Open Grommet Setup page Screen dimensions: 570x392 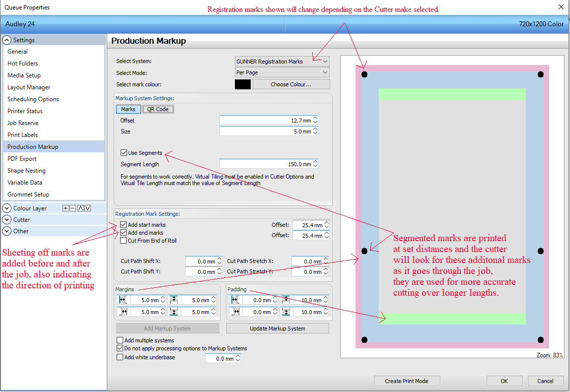point(54,195)
